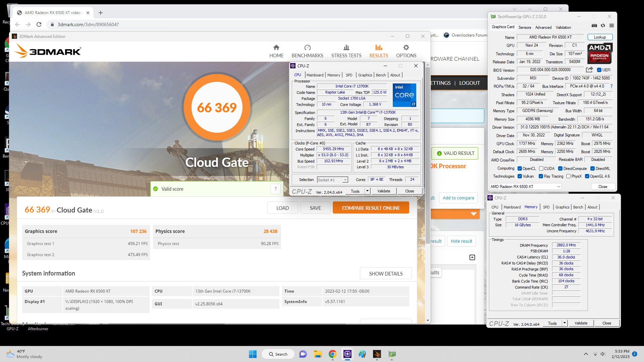
Task: Open Bench tab in front CPU-Z
Action: tap(381, 75)
